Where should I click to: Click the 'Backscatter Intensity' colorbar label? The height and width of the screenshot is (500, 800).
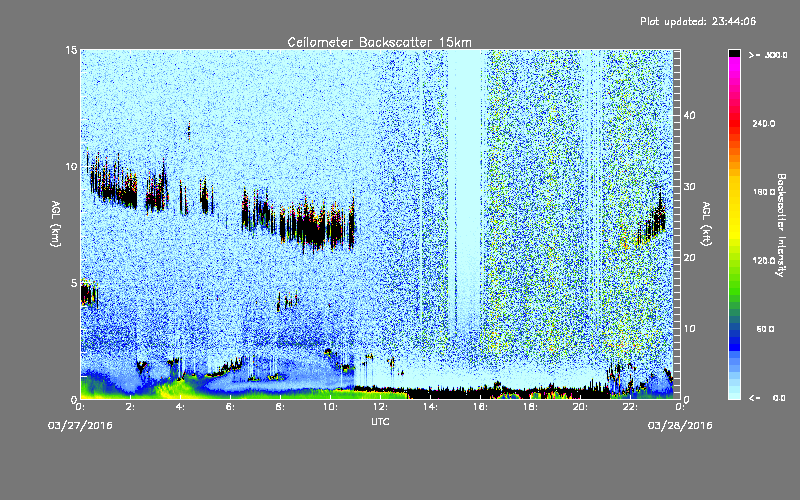(x=781, y=225)
